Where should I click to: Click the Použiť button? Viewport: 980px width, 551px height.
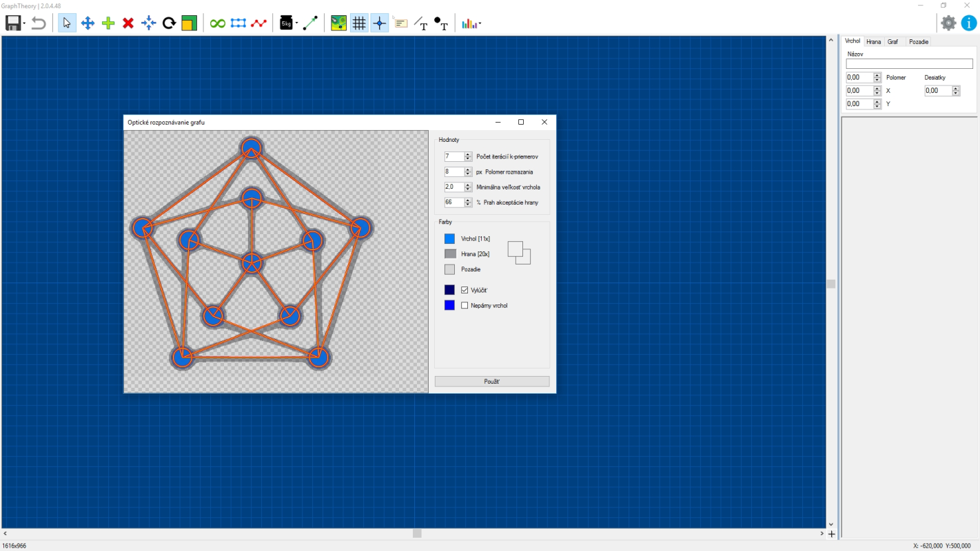click(x=492, y=382)
